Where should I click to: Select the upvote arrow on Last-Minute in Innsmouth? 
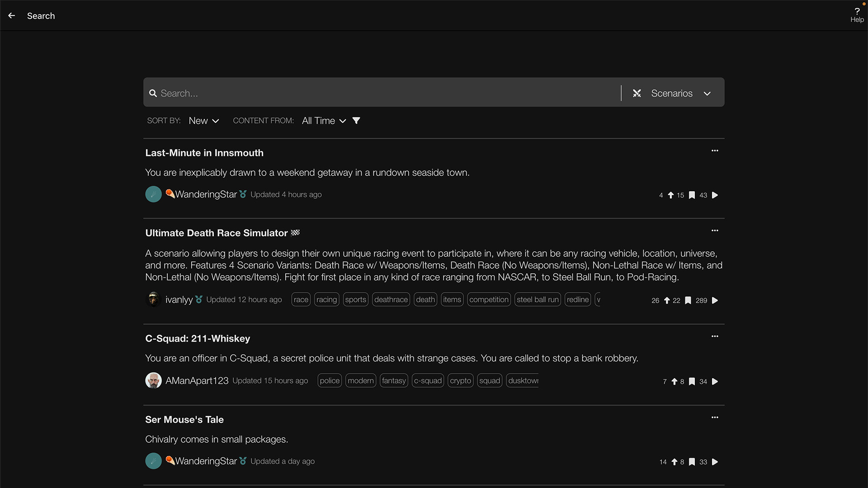tap(670, 195)
